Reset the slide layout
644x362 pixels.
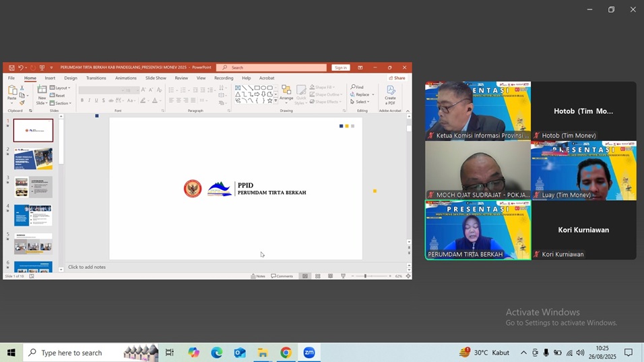57,95
